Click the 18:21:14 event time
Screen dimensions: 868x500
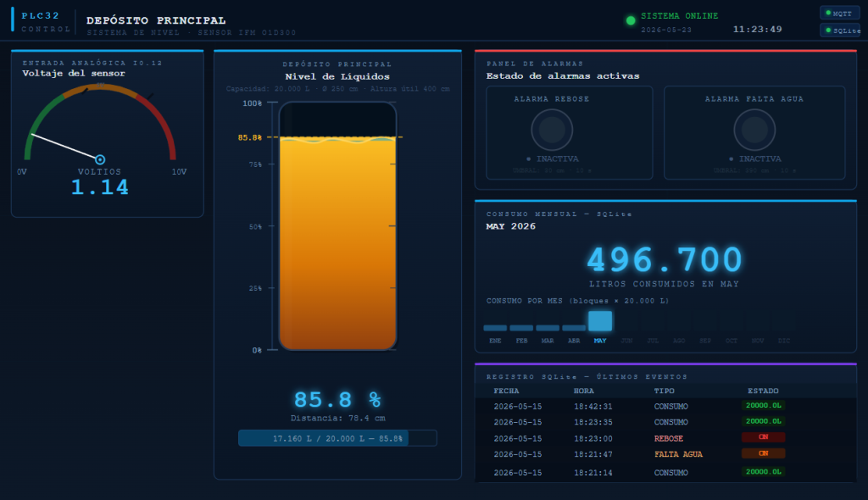pyautogui.click(x=593, y=473)
